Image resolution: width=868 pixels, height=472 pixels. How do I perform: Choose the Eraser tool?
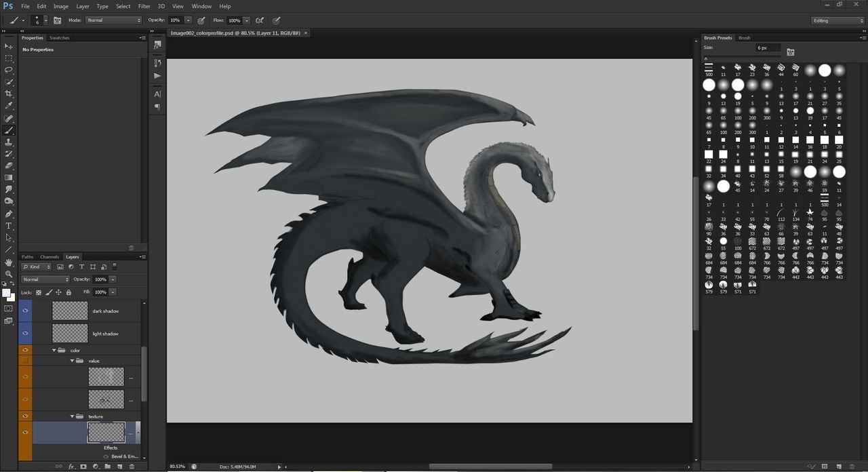[x=9, y=165]
